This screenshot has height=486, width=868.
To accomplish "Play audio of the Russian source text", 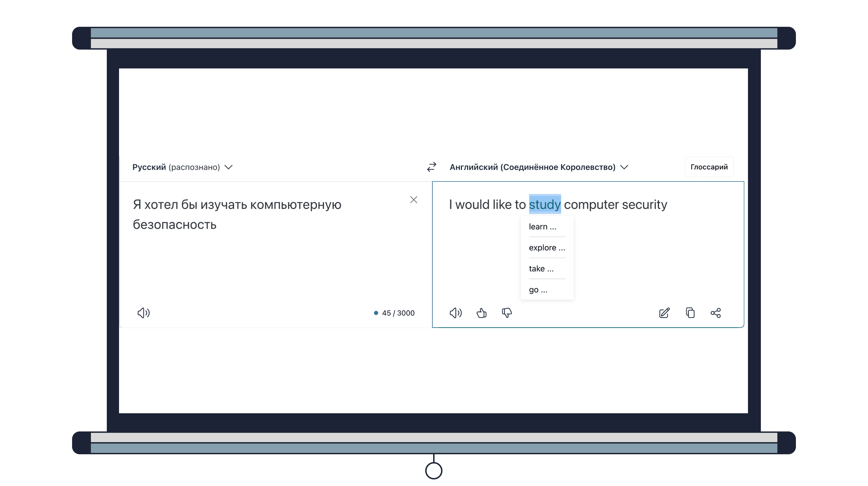I will click(144, 313).
